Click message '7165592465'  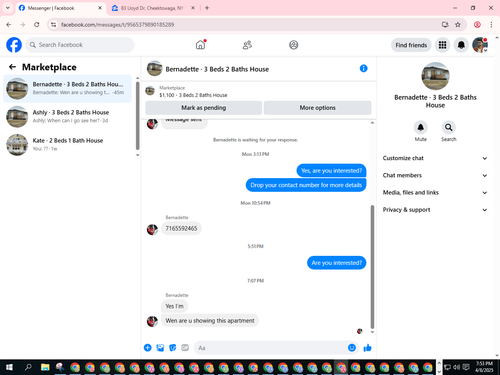pyautogui.click(x=181, y=228)
